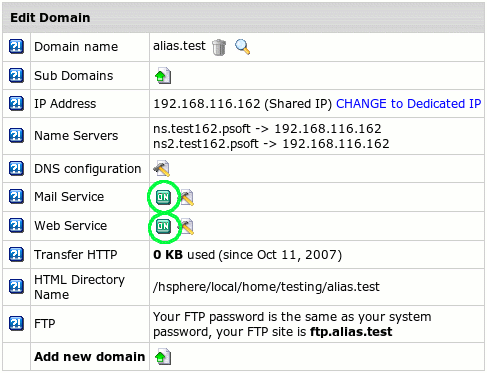Click the Sub Domains label
Screen dimensions: 487x373
(x=74, y=76)
